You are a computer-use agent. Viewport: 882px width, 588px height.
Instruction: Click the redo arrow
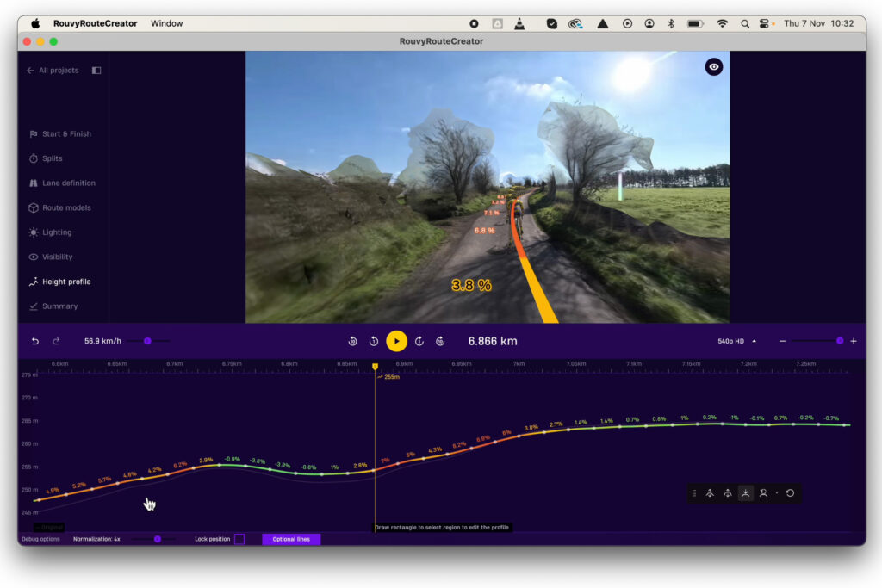pos(56,341)
